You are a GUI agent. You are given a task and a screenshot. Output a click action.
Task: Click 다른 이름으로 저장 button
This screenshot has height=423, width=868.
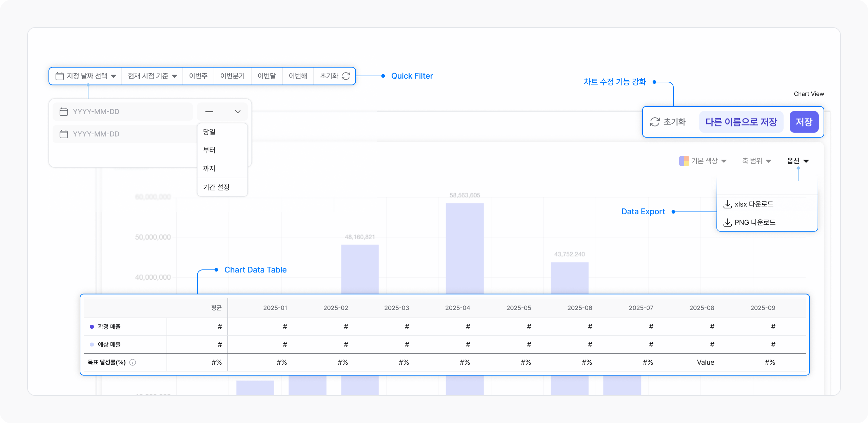coord(741,122)
